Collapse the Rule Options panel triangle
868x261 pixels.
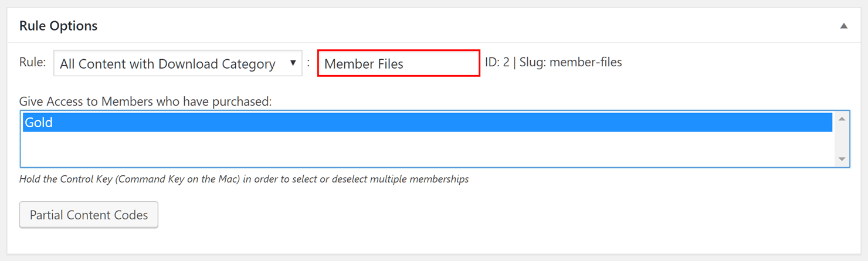tap(843, 26)
